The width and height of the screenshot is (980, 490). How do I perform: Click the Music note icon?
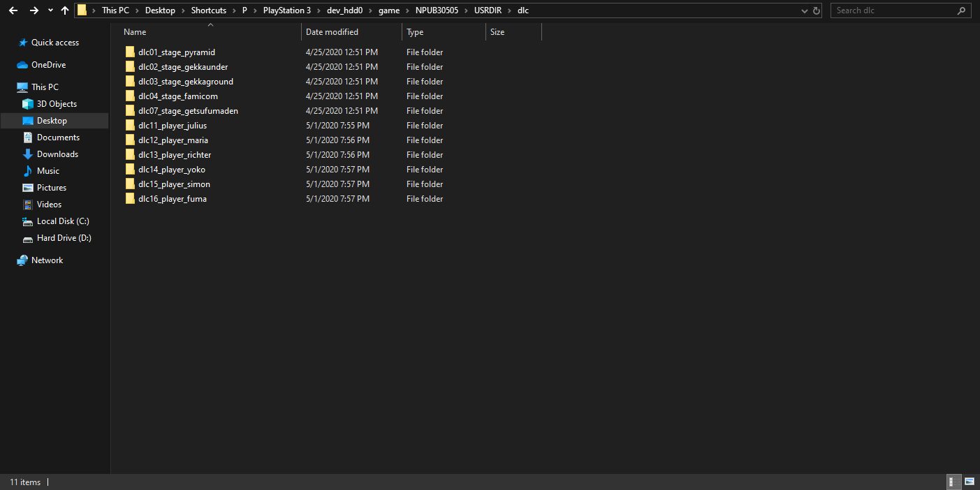(x=28, y=171)
